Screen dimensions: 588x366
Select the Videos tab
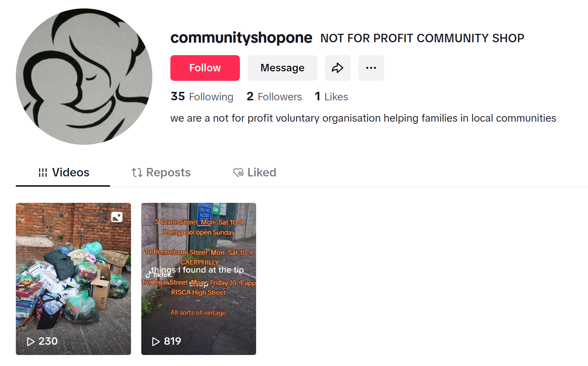point(63,173)
